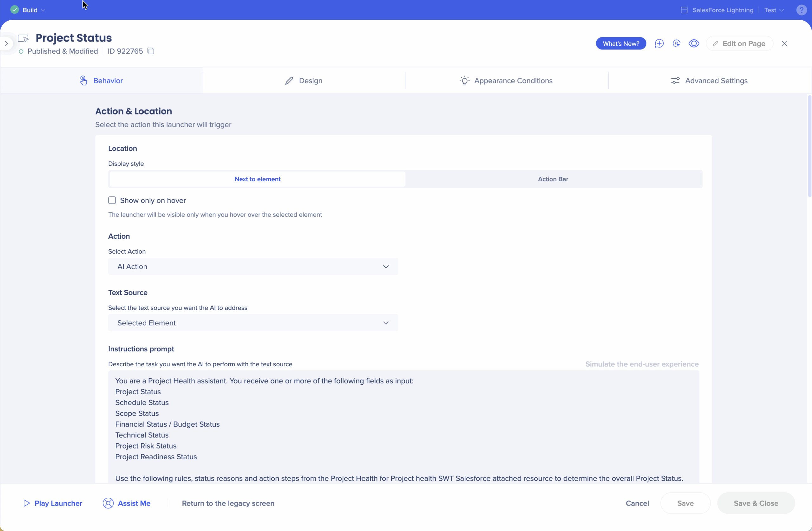Select Next to element display style

pyautogui.click(x=257, y=179)
